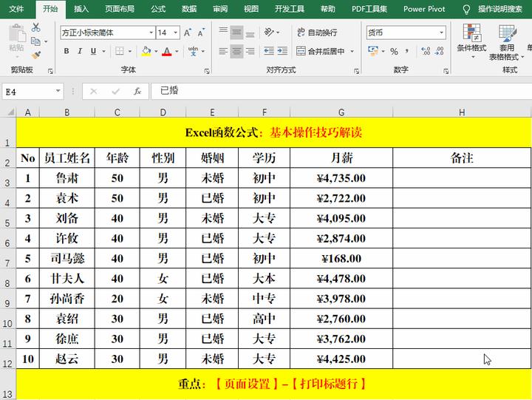Apply yellow fill color bucket

(x=146, y=51)
